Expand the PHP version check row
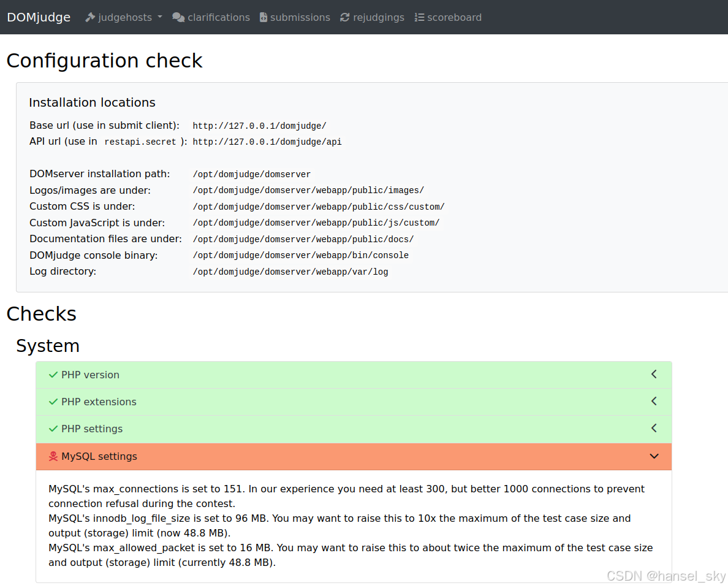The height and width of the screenshot is (588, 728). (x=354, y=375)
